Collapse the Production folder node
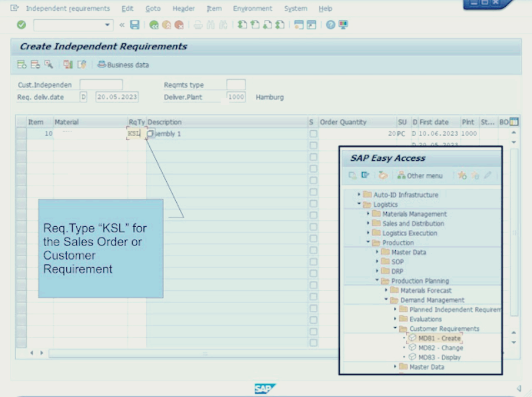The width and height of the screenshot is (532, 397). [x=368, y=242]
